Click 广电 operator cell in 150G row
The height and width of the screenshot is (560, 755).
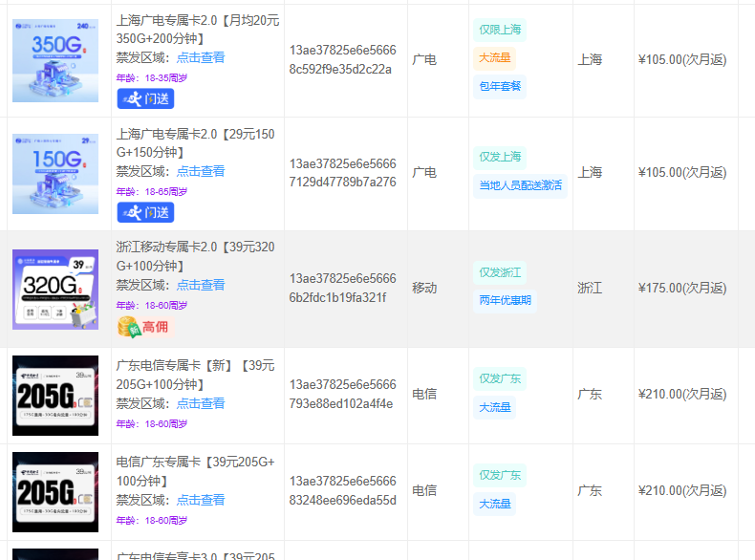[x=424, y=172]
